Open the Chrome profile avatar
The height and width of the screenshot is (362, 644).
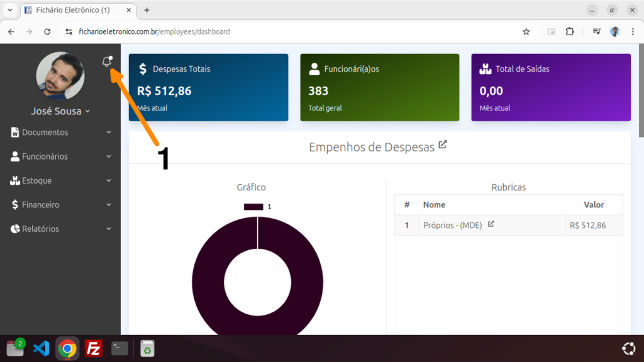coord(615,31)
